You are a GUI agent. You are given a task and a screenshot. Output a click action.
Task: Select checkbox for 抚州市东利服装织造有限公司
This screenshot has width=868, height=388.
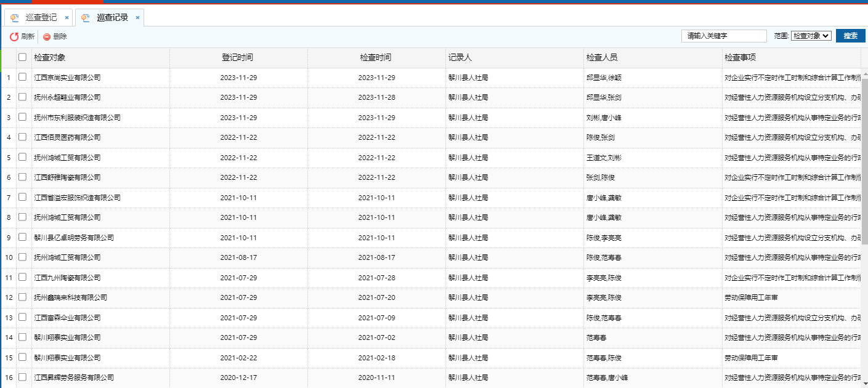click(x=23, y=117)
